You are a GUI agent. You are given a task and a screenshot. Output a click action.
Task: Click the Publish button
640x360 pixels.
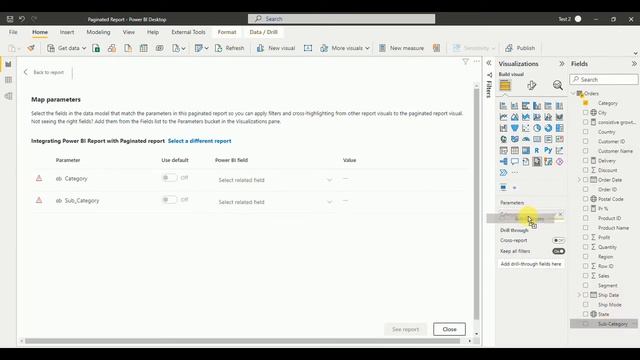[520, 48]
